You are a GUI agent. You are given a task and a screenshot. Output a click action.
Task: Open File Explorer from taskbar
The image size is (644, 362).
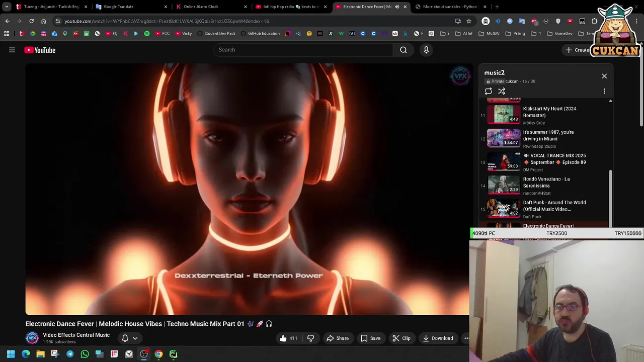point(40,354)
